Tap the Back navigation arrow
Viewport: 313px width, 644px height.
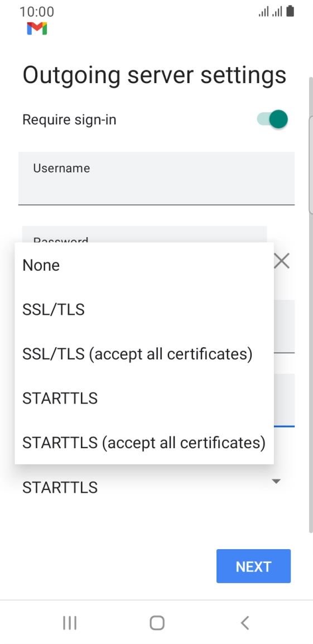coord(245,623)
